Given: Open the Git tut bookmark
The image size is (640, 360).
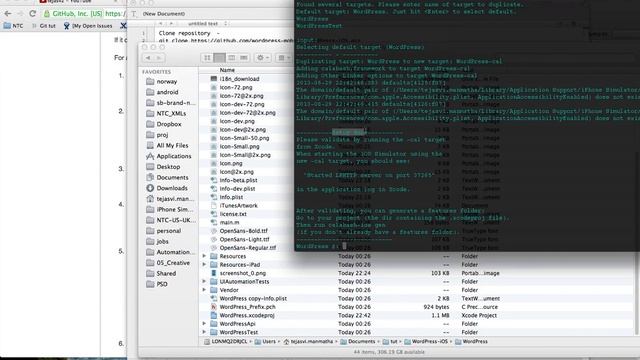Looking at the screenshot, I should [44, 26].
